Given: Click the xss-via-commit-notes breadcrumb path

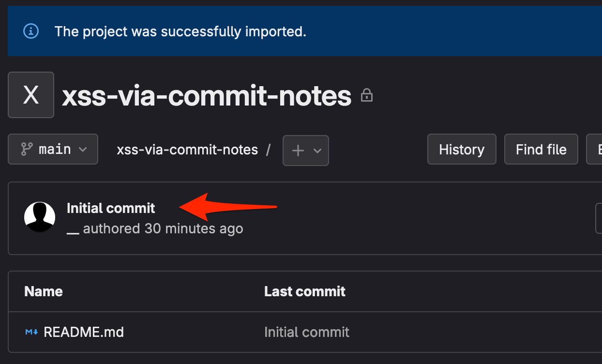Looking at the screenshot, I should 187,150.
